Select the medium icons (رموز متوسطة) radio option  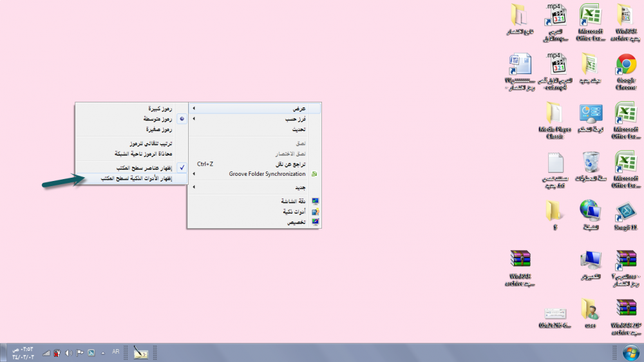pos(158,119)
